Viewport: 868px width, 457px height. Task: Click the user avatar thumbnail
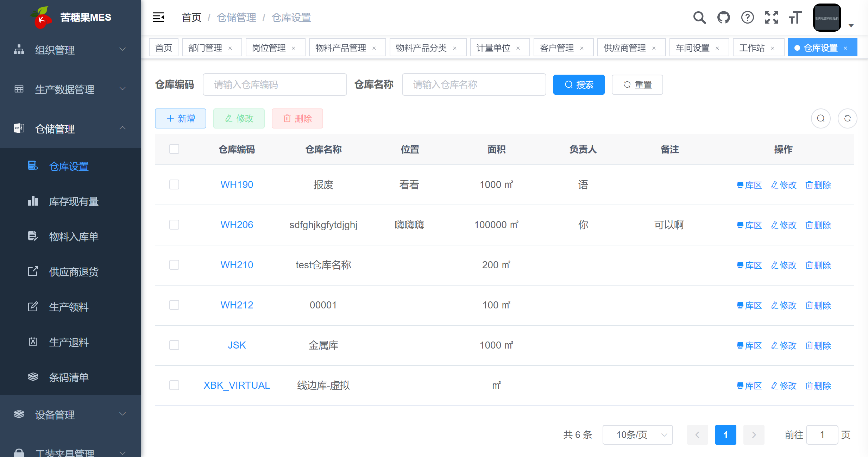827,18
